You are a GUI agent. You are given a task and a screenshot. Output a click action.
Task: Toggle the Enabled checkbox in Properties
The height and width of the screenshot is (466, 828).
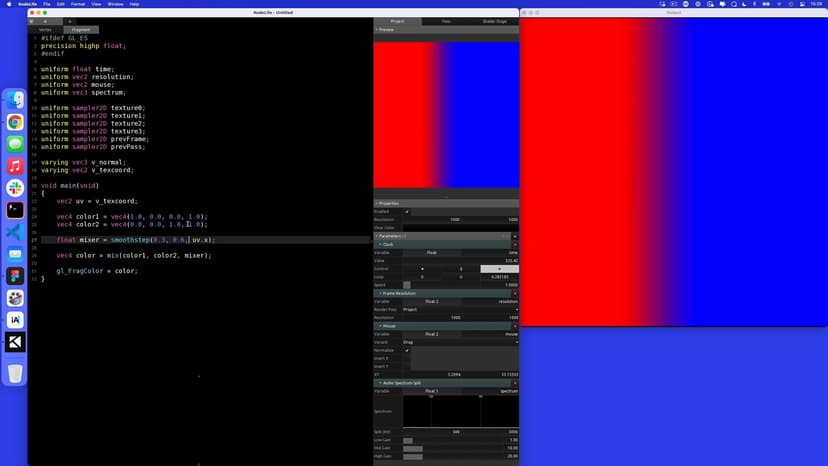click(407, 211)
